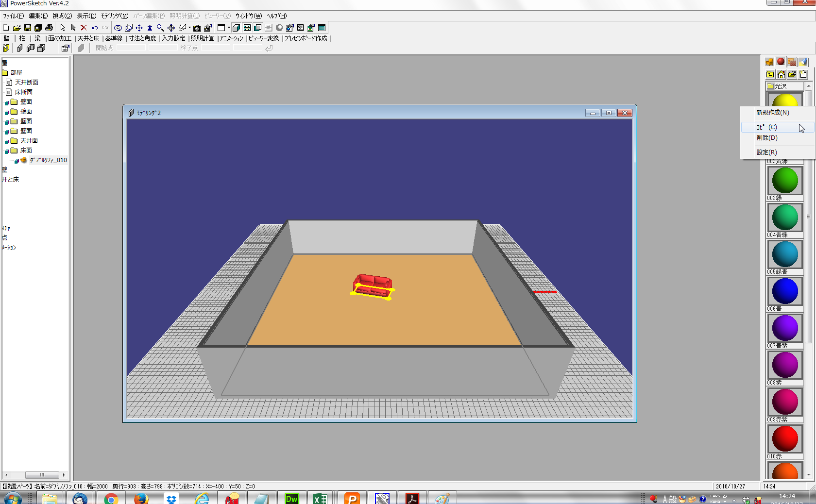Pick the 006青 blue material sphere
Image resolution: width=816 pixels, height=504 pixels.
(784, 291)
